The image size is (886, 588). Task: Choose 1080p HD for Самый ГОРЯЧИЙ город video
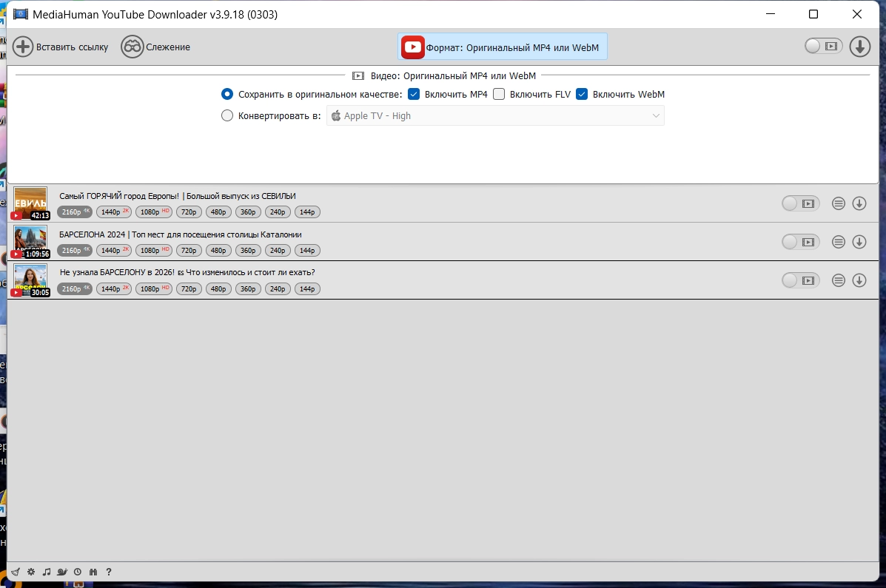[x=154, y=212]
